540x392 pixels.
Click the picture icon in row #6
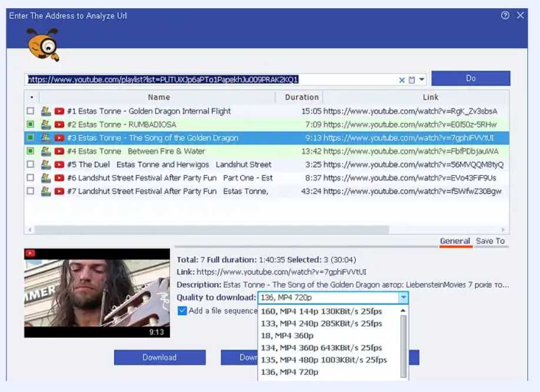[46, 178]
